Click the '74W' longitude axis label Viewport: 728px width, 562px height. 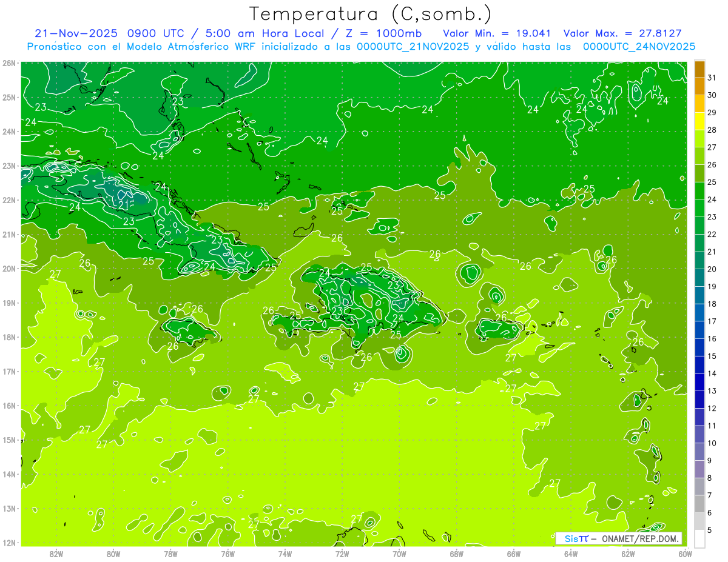285,554
